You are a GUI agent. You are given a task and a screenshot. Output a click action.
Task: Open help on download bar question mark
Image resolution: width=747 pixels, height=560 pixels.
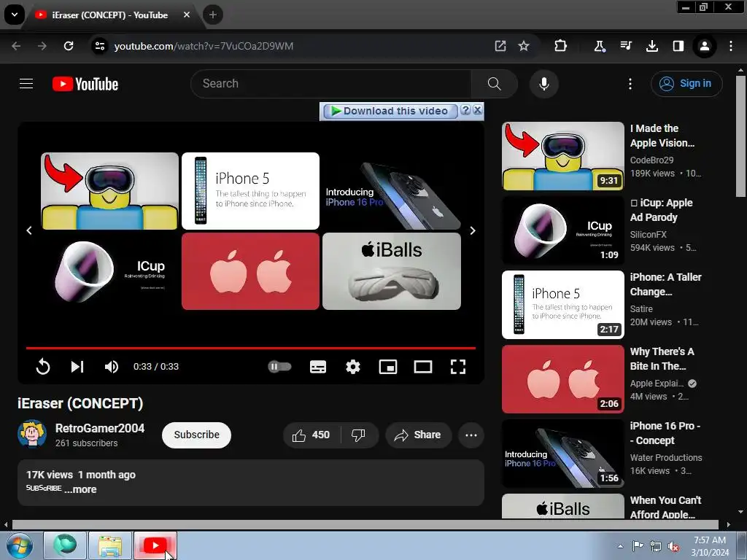click(x=466, y=111)
